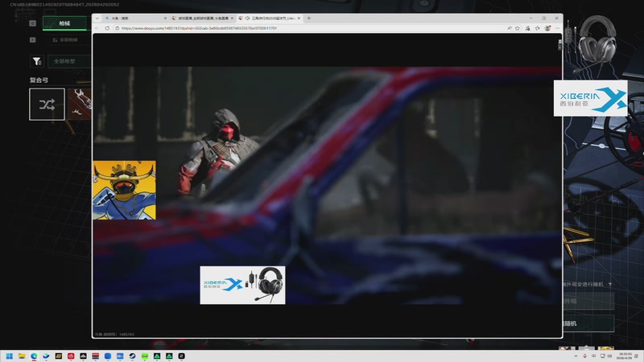Click the microphone icon in the system tray

tap(585, 356)
